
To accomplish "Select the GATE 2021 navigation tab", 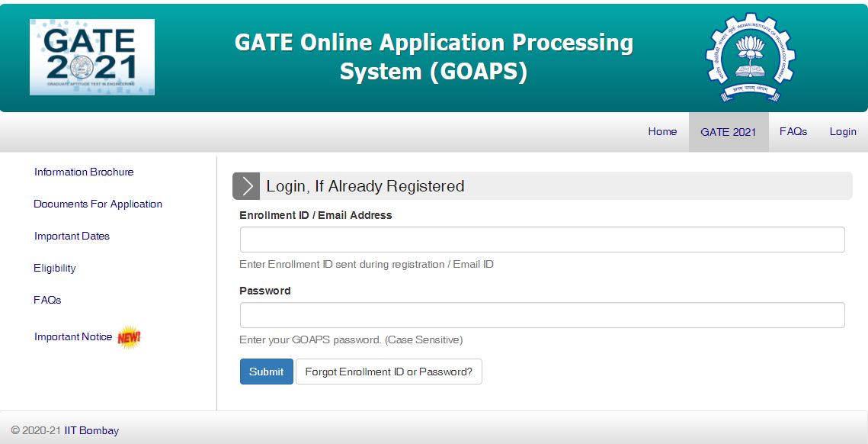I will coord(728,132).
